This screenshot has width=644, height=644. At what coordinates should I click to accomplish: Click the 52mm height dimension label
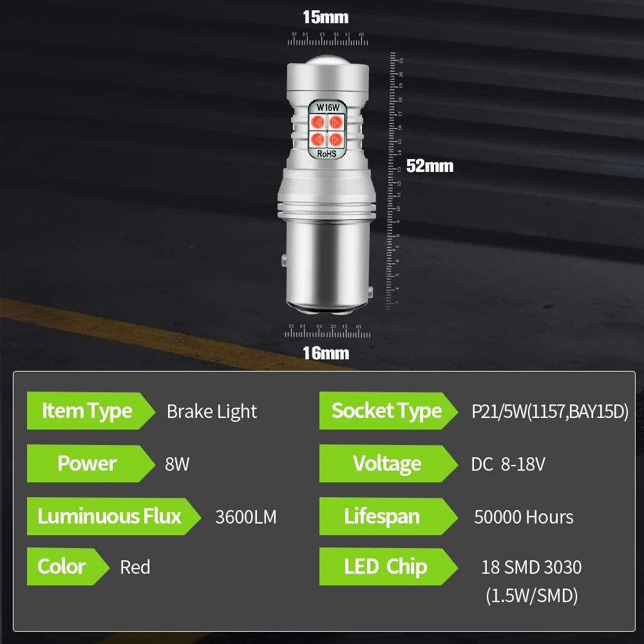[x=430, y=166]
